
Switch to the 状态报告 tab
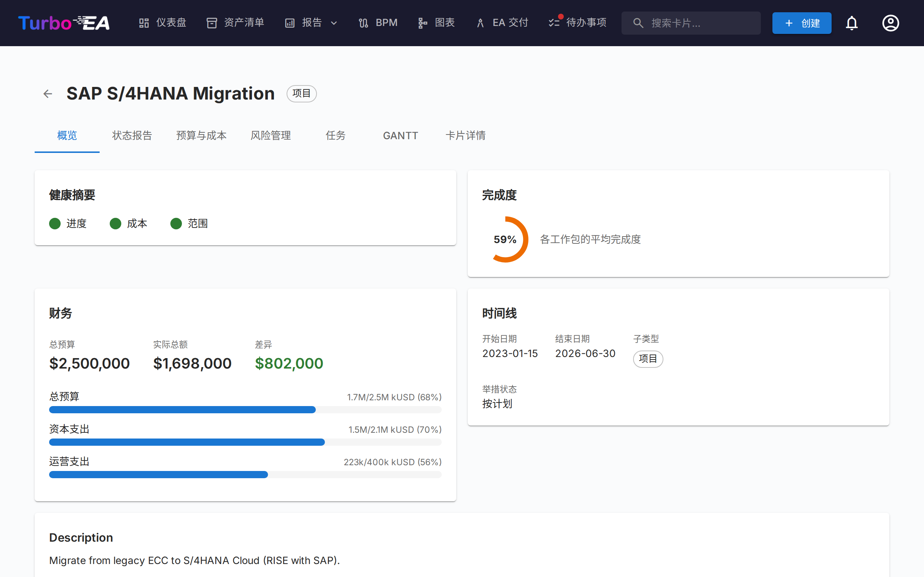[132, 136]
